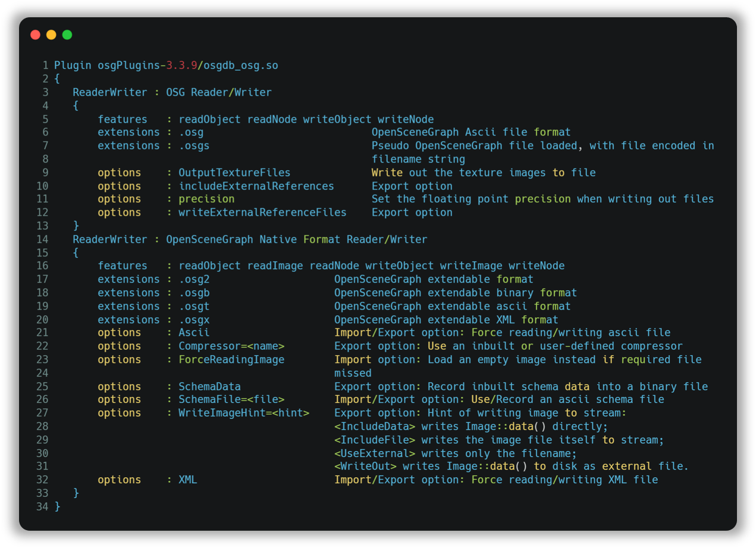This screenshot has height=548, width=756.
Task: Select the 'OutputTextureFiles' option name
Action: pyautogui.click(x=234, y=173)
